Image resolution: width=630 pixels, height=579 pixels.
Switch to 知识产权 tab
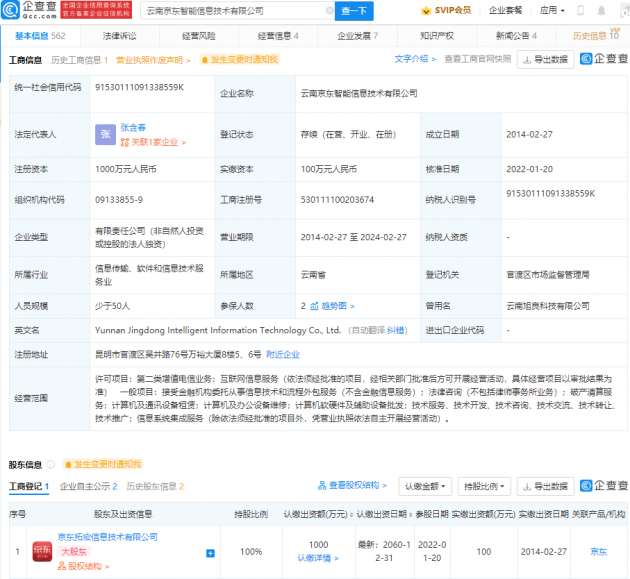437,36
